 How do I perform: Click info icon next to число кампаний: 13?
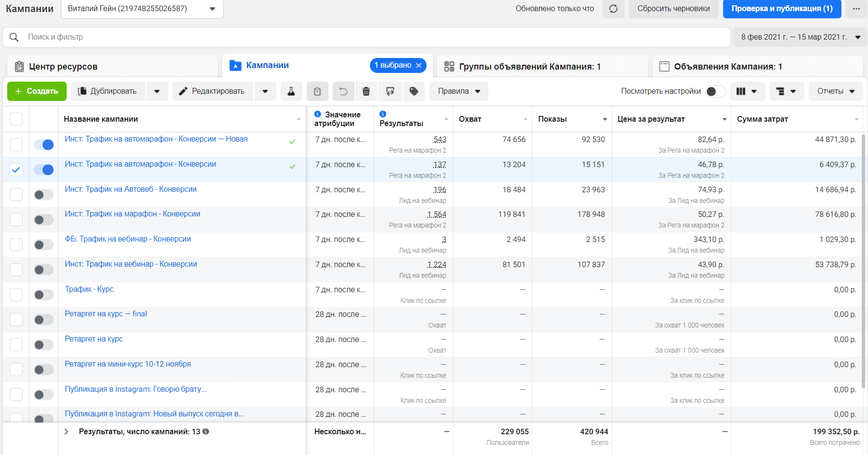click(x=206, y=431)
